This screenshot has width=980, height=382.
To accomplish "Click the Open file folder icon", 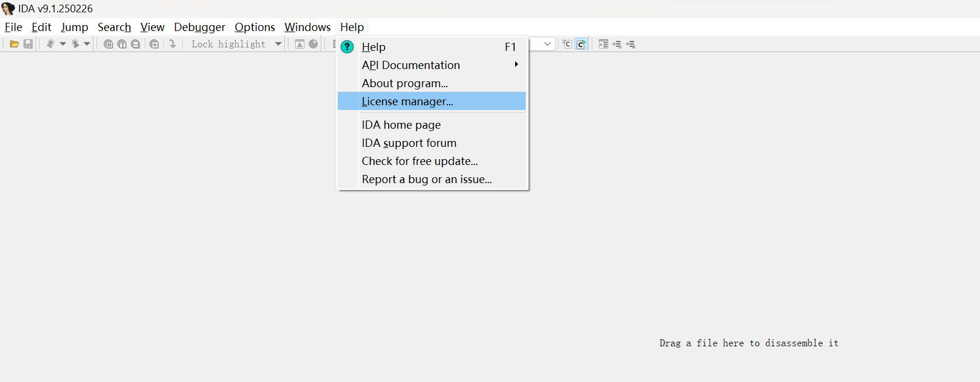I will [x=14, y=44].
